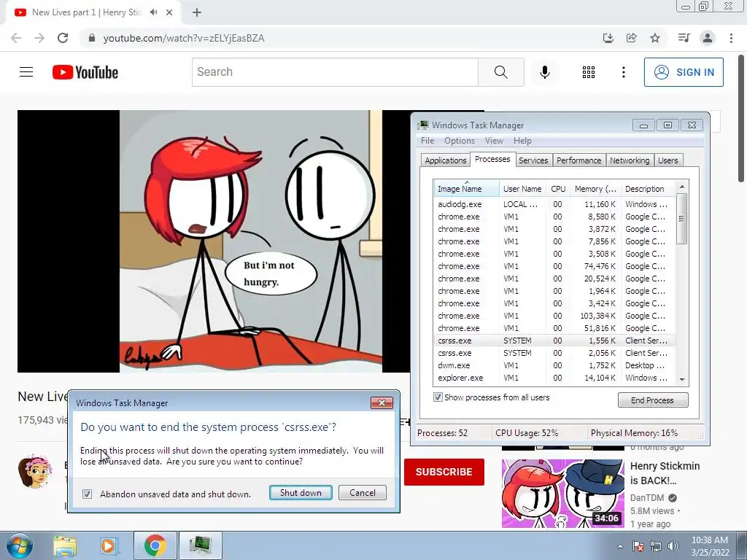
Task: Go back with the browser back arrow
Action: click(16, 38)
